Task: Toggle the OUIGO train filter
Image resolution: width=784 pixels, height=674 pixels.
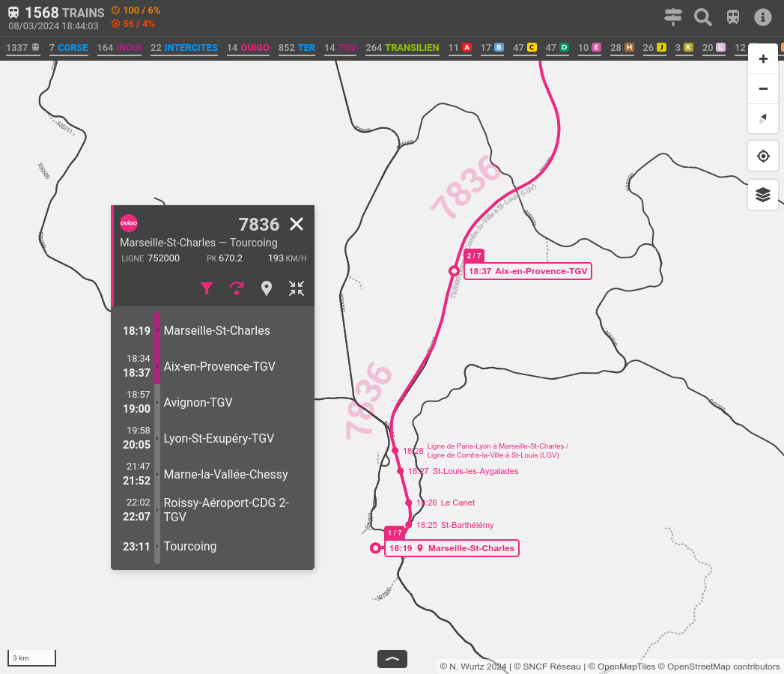Action: [x=248, y=48]
